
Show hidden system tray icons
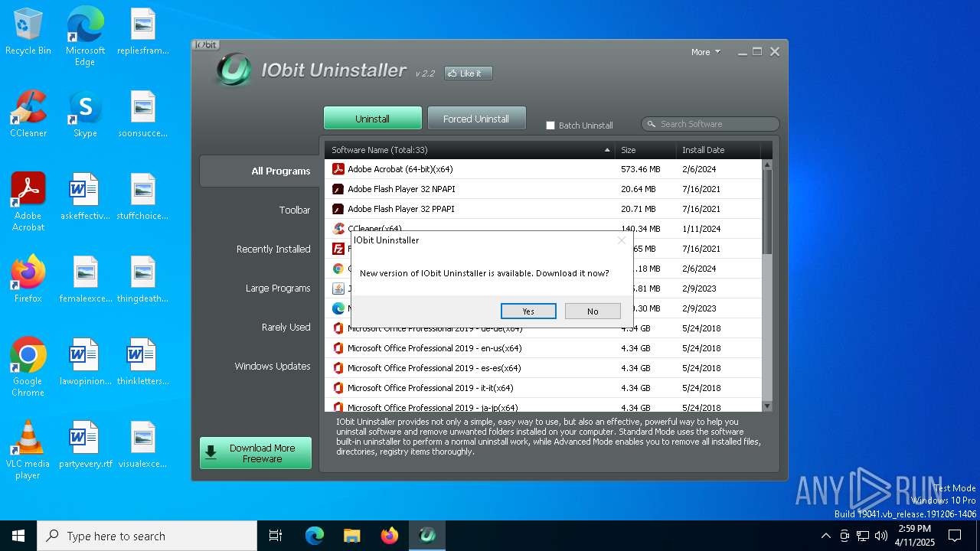pyautogui.click(x=825, y=536)
